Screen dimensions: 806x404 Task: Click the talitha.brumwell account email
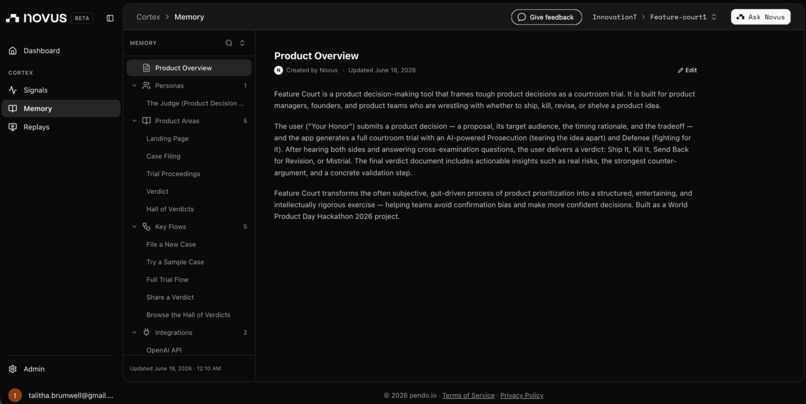pos(71,395)
